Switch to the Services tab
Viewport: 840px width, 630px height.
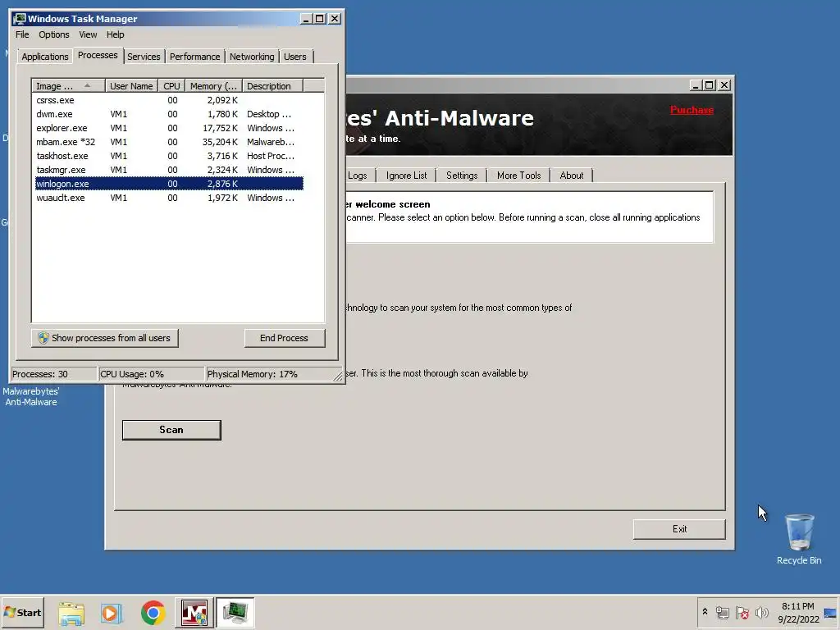point(144,57)
